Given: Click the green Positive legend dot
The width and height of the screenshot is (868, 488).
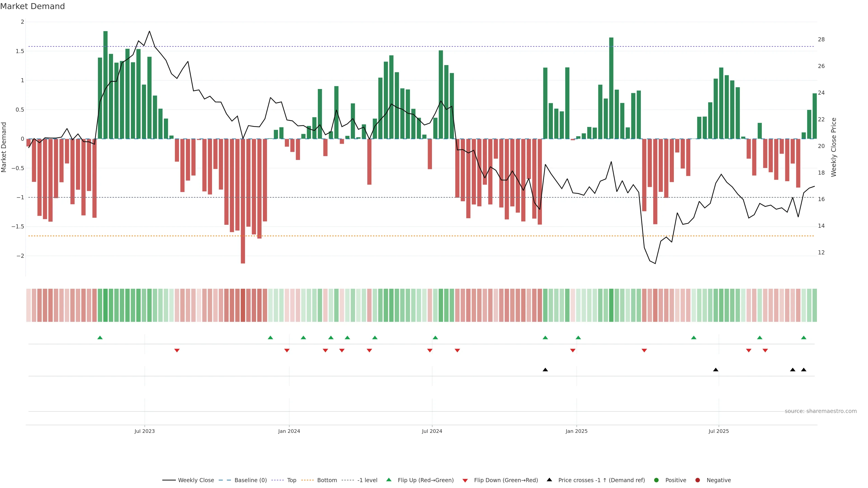Looking at the screenshot, I should click(x=656, y=480).
